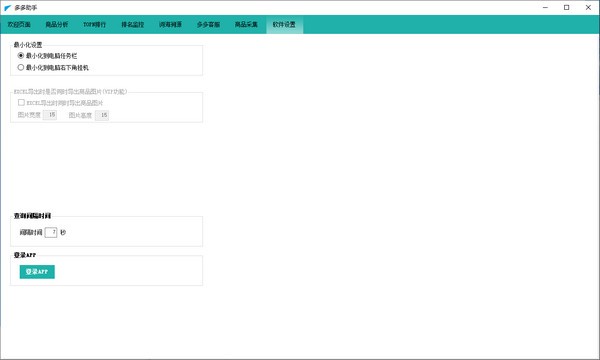The width and height of the screenshot is (600, 360).
Task: Enable EXCEL导出时同时导出商品图片 checkbox
Action: coord(21,103)
